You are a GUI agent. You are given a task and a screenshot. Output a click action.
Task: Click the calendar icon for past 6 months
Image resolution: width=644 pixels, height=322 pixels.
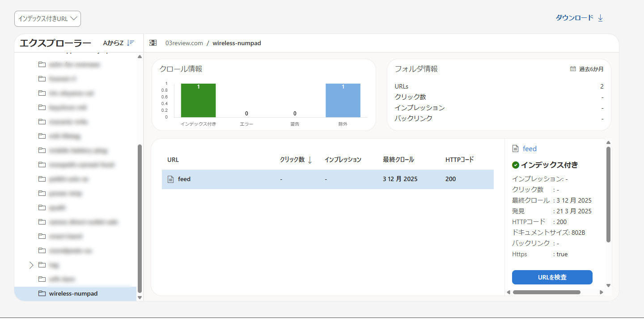point(573,69)
